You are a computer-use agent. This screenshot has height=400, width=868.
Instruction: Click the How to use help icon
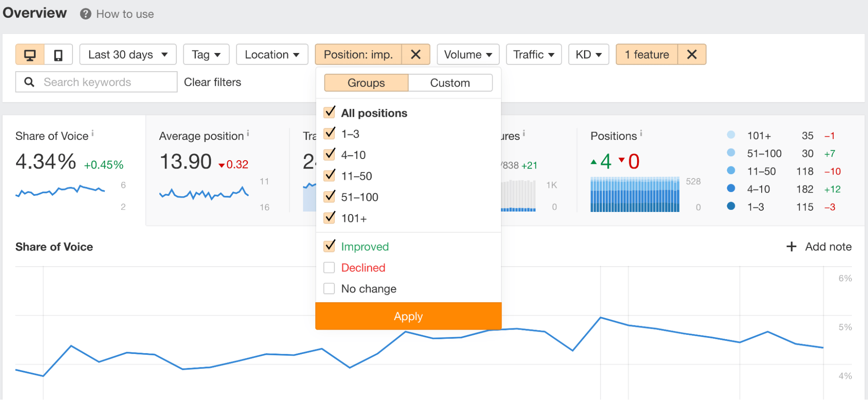[x=86, y=14]
